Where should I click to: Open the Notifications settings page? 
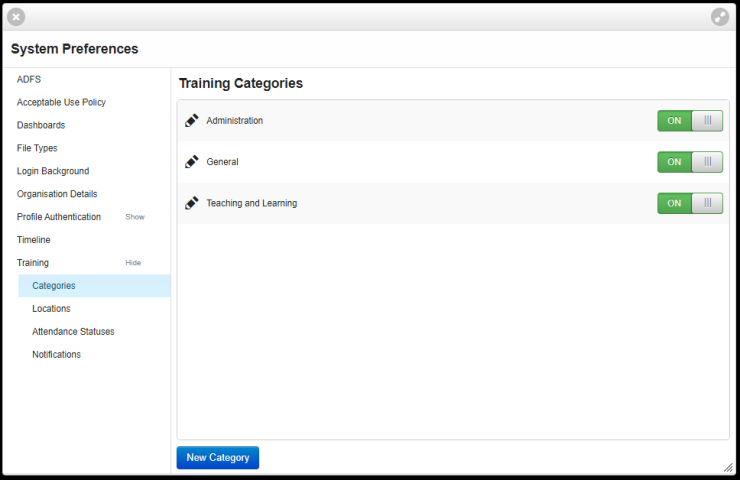(56, 354)
